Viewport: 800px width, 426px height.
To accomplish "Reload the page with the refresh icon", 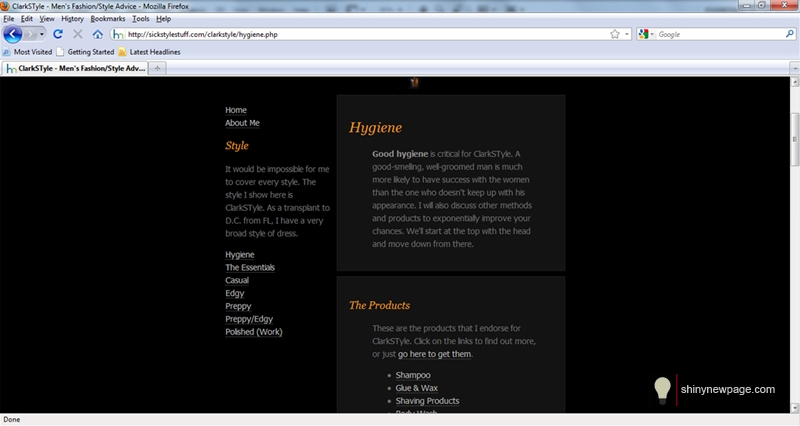I will point(58,34).
